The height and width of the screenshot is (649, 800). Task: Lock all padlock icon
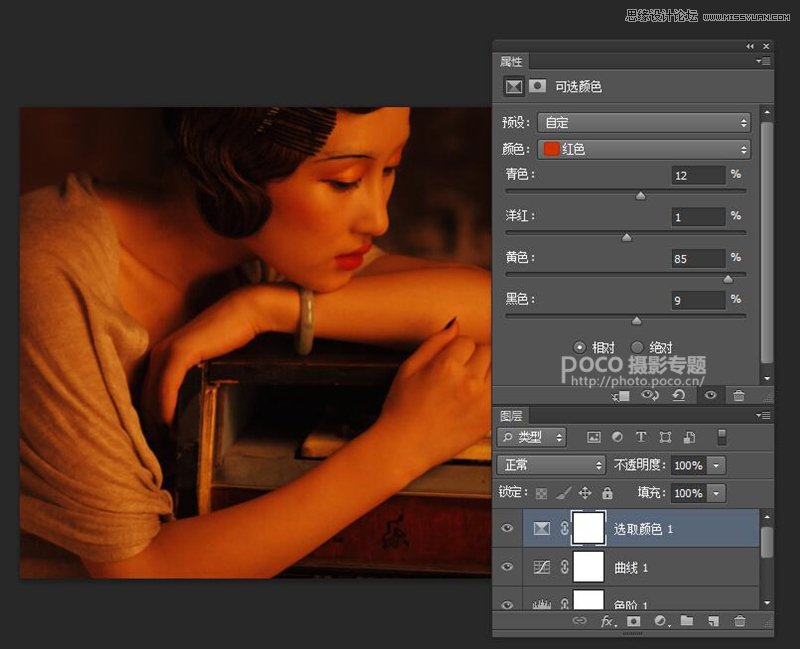point(607,493)
